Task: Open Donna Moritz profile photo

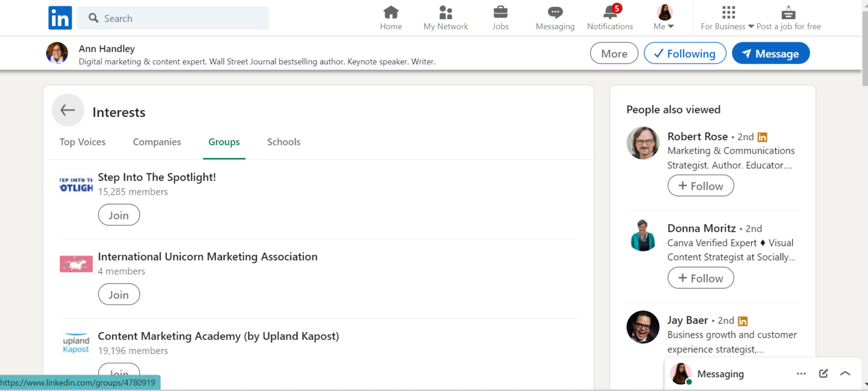Action: [643, 235]
